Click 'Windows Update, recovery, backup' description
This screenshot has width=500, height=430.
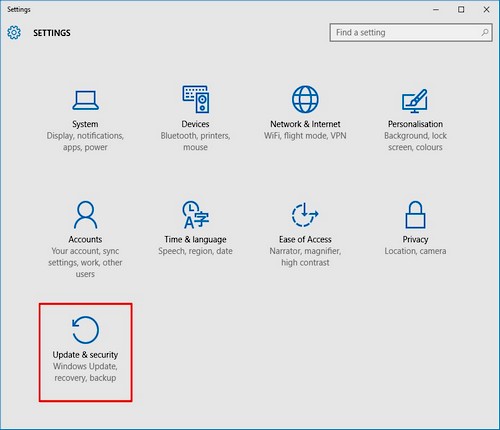point(85,372)
